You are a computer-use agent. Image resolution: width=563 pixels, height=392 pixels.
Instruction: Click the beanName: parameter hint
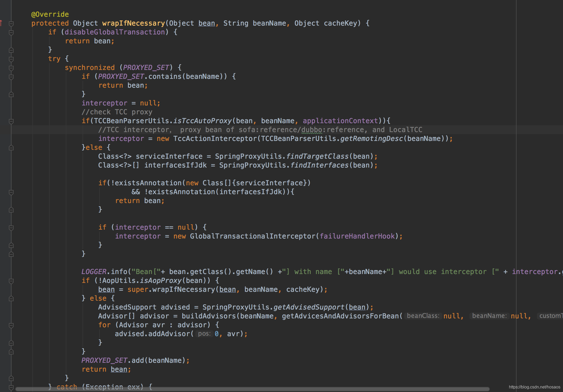point(489,316)
